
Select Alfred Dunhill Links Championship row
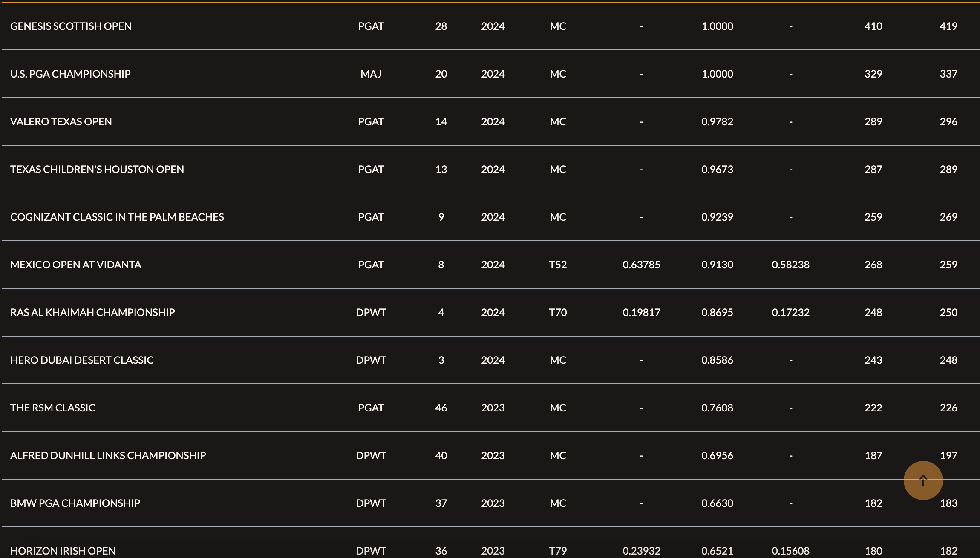point(490,455)
